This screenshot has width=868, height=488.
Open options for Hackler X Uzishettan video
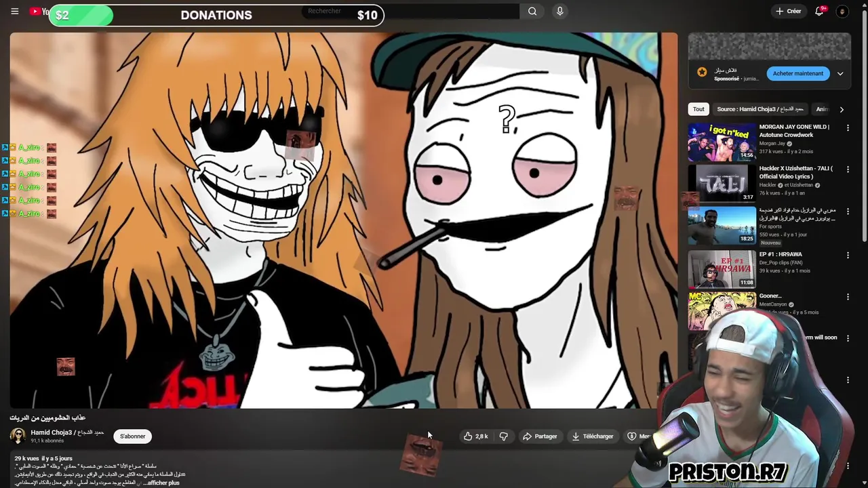point(847,169)
